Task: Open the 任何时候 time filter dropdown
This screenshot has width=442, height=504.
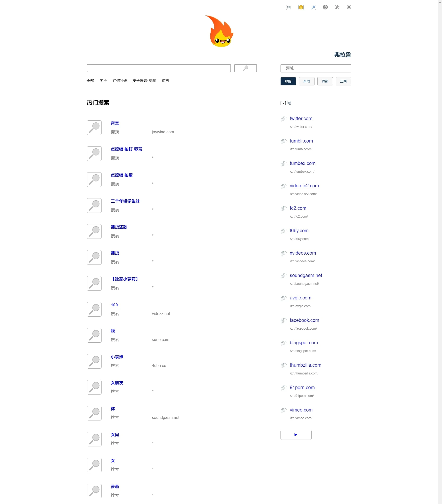Action: tap(120, 81)
